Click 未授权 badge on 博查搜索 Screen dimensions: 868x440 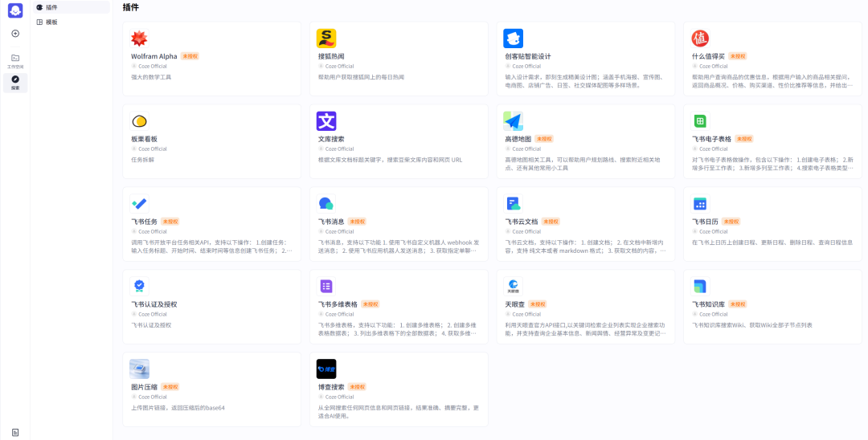click(x=357, y=387)
